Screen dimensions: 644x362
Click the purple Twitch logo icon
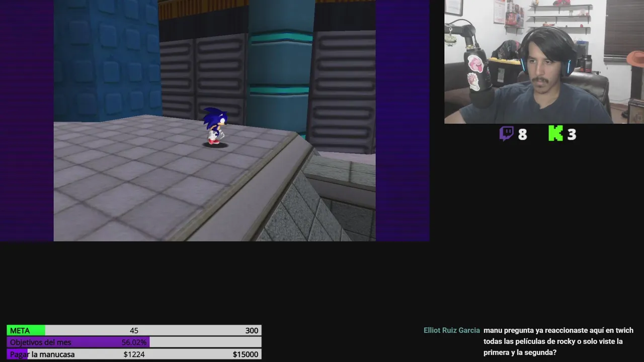[x=506, y=134]
